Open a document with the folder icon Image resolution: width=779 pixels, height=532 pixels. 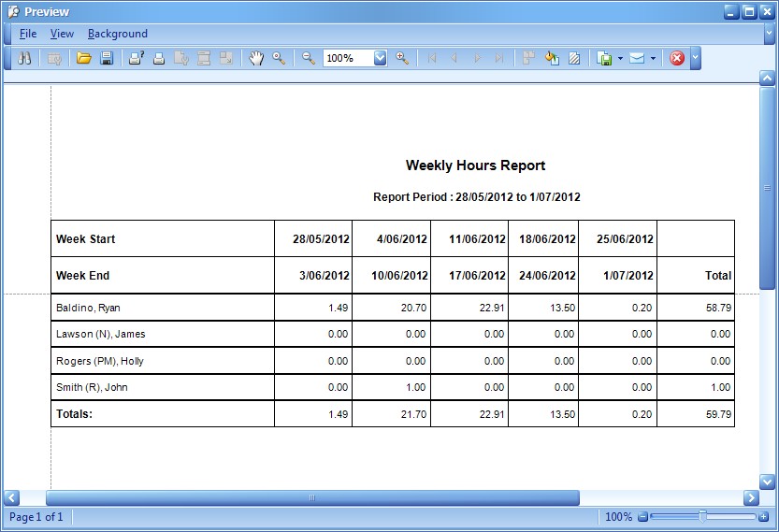pyautogui.click(x=83, y=58)
